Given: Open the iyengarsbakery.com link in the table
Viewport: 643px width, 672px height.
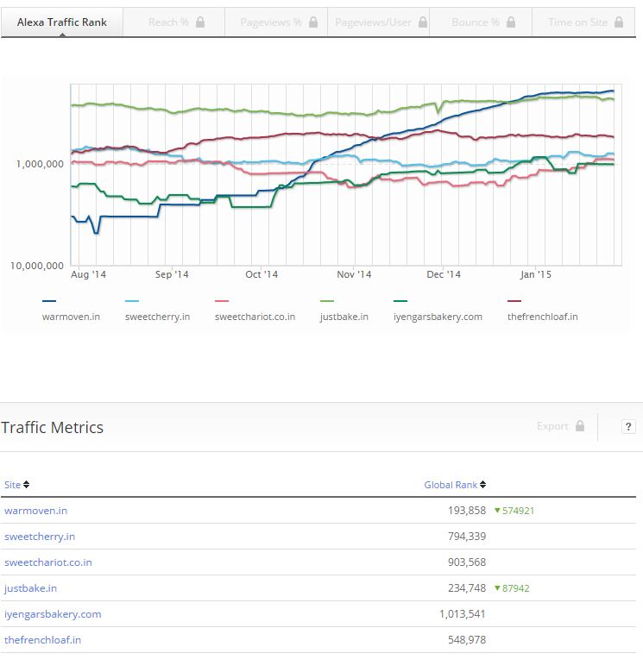Looking at the screenshot, I should pos(53,614).
